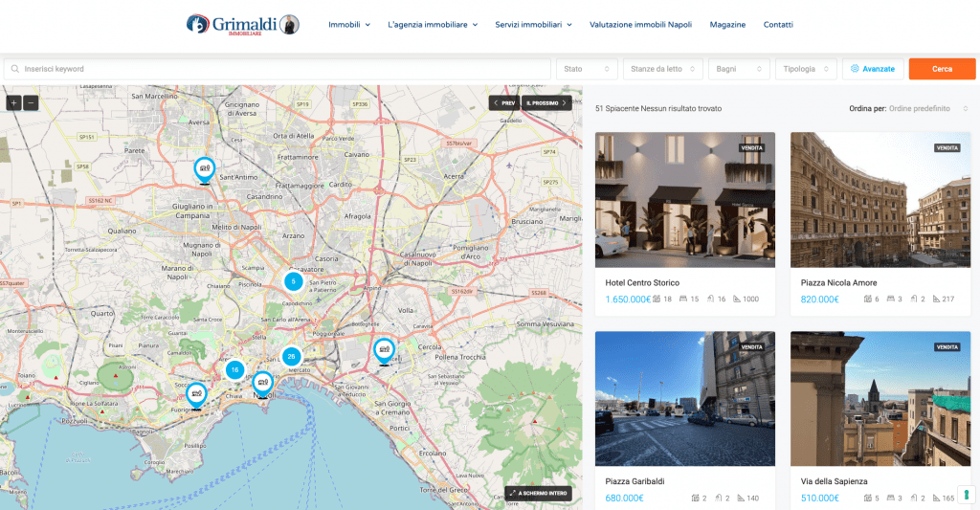Image resolution: width=980 pixels, height=510 pixels.
Task: Click VENDITA badge on Via della Sapienza
Action: (947, 347)
